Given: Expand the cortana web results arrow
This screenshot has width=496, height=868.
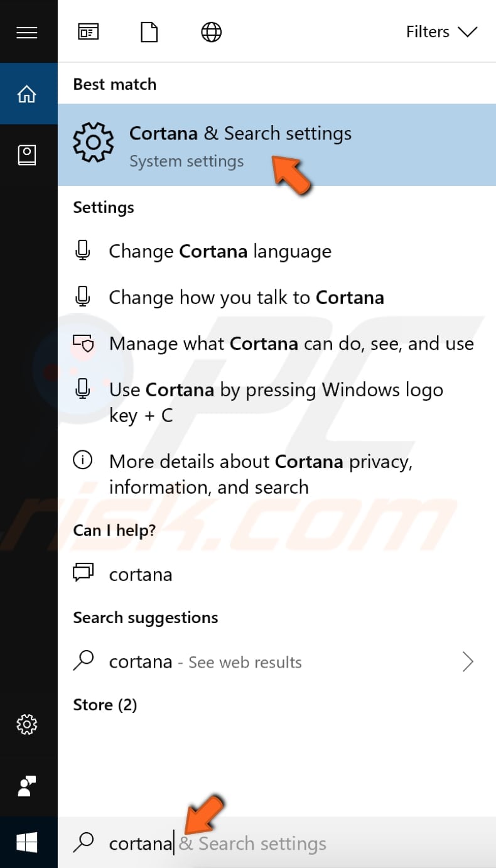Looking at the screenshot, I should click(468, 661).
